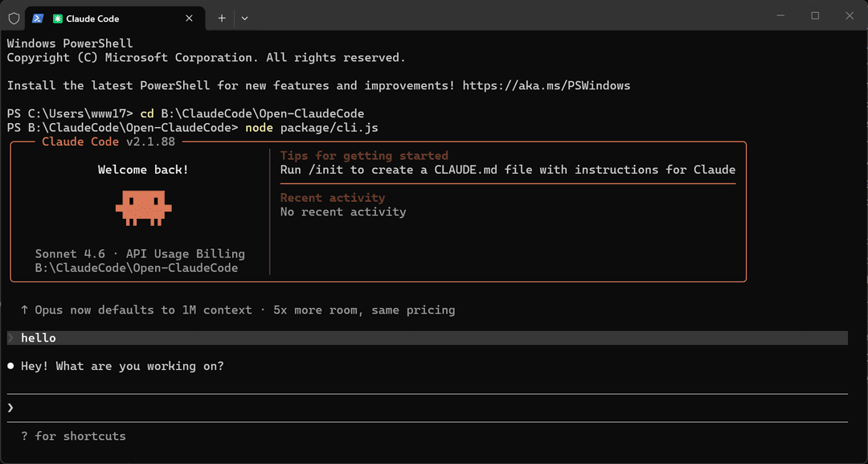
Task: Click the PowerShell icon on the tab
Action: pos(37,18)
